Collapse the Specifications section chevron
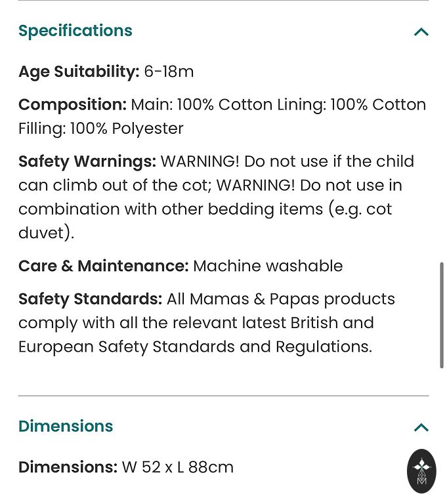This screenshot has height=504, width=447. click(421, 31)
